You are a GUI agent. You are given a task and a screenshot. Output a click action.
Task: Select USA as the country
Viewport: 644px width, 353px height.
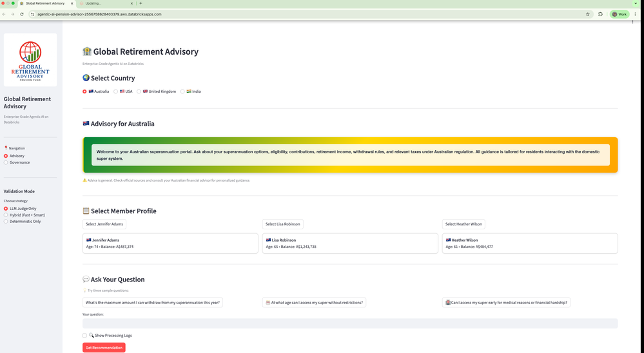pos(116,91)
